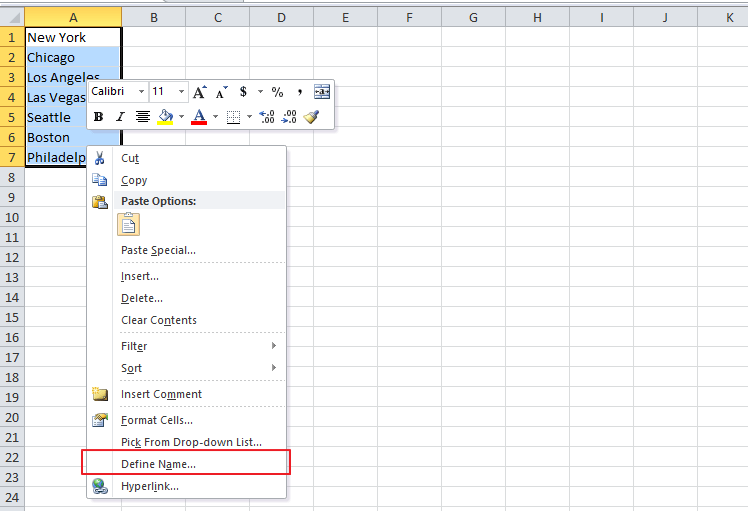Select row 12 header
This screenshot has height=511, width=748.
point(12,257)
